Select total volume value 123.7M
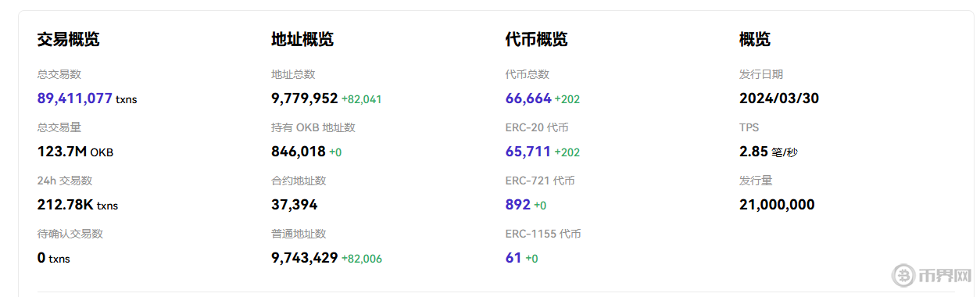The image size is (980, 297). [x=63, y=152]
